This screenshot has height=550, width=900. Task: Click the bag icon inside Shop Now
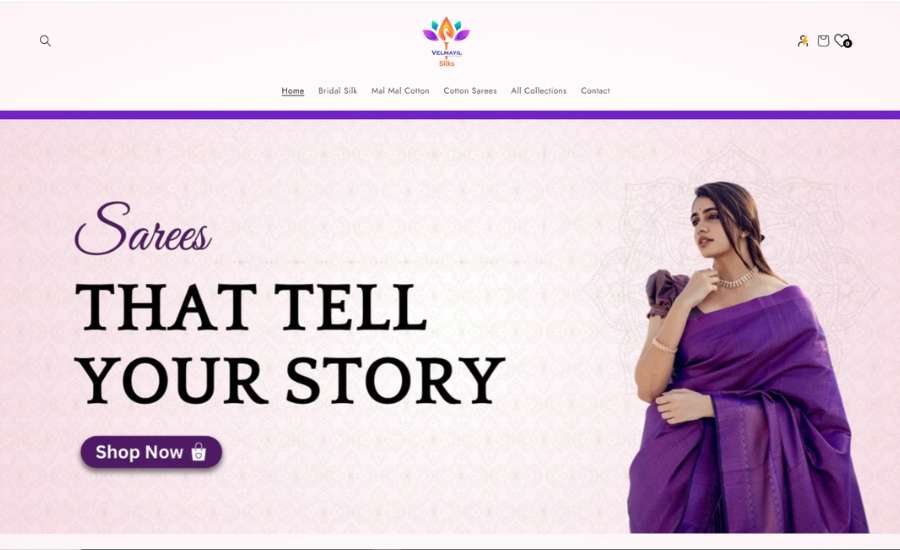tap(198, 452)
